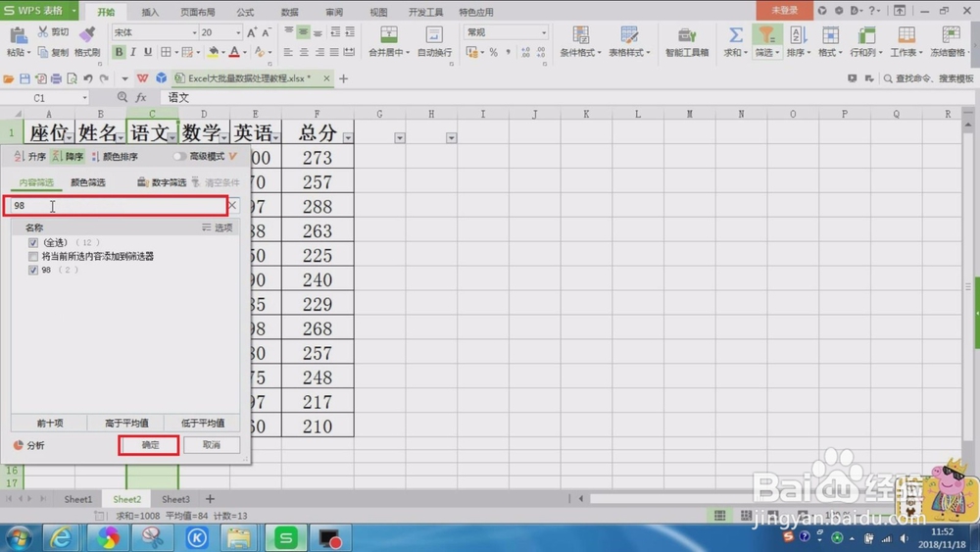Increase font size with A+ icon

point(252,32)
